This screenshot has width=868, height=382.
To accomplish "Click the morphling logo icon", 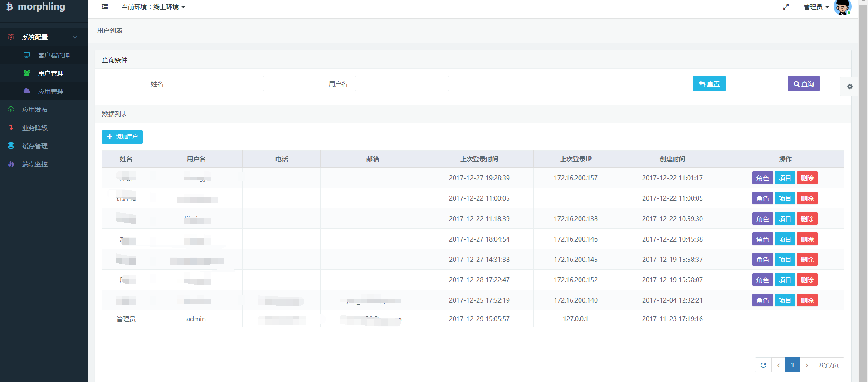I will pyautogui.click(x=10, y=7).
